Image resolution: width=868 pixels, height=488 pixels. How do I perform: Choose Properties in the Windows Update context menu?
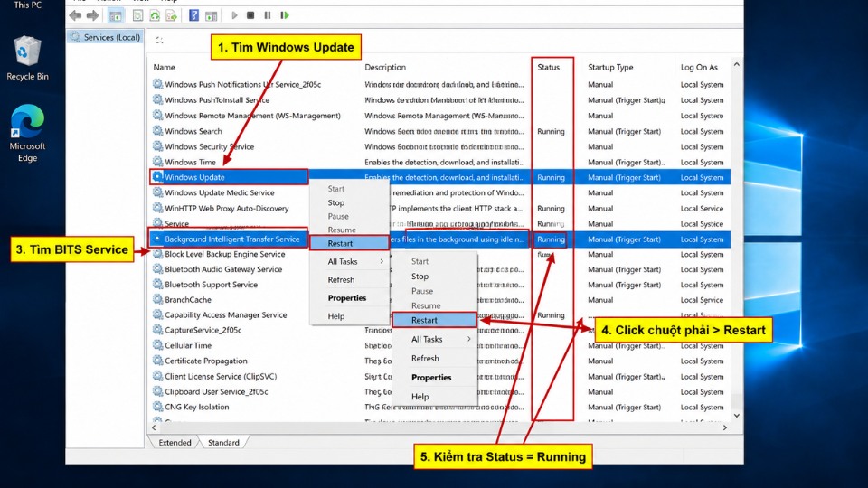click(x=349, y=297)
